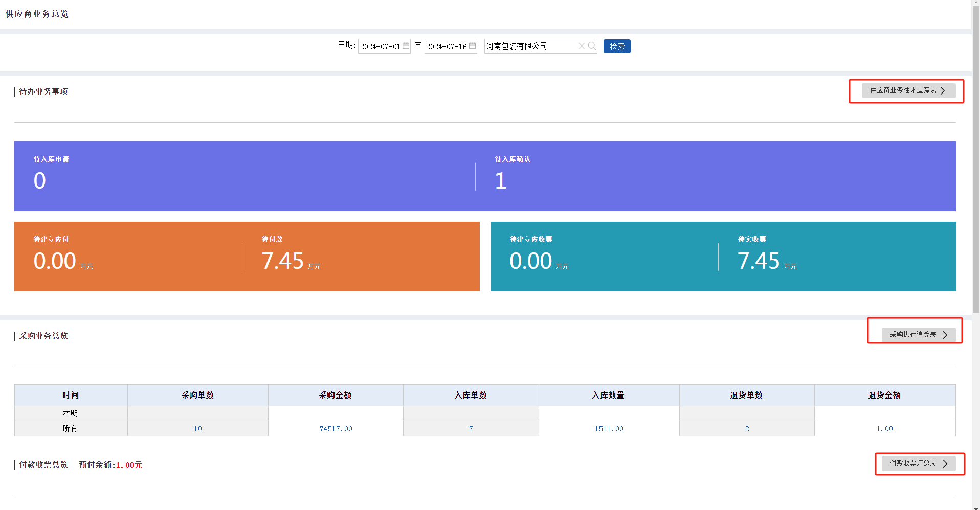The image size is (980, 510).
Task: Click the 退货单数 column header
Action: pos(747,395)
